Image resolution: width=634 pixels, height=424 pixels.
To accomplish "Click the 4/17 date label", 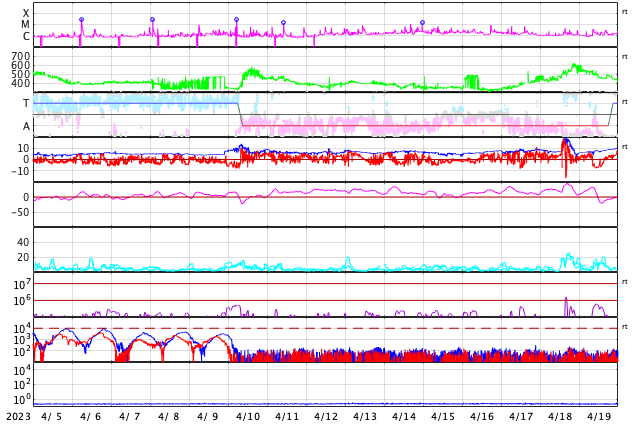I will point(521,416).
